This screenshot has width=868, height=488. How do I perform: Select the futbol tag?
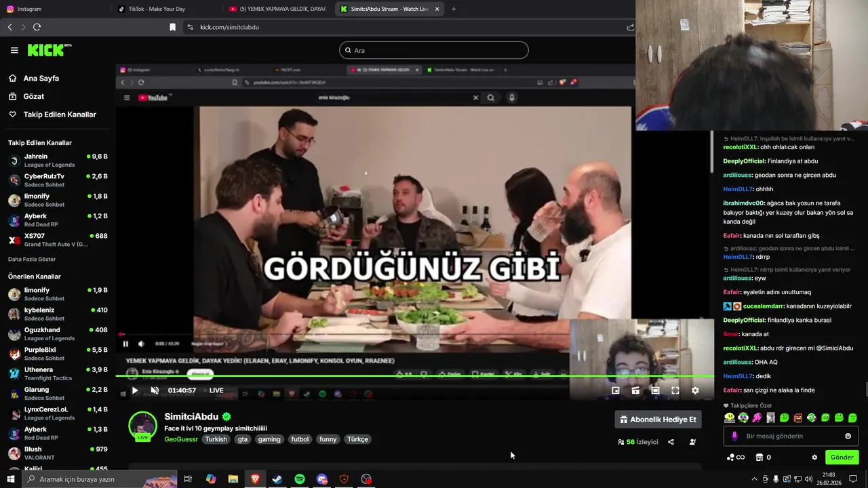click(x=300, y=439)
